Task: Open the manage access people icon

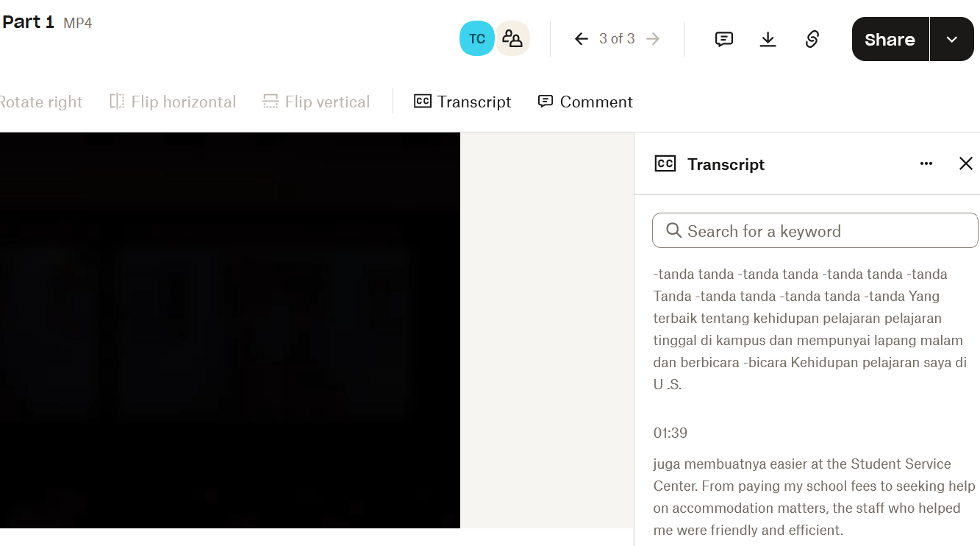Action: click(x=512, y=38)
